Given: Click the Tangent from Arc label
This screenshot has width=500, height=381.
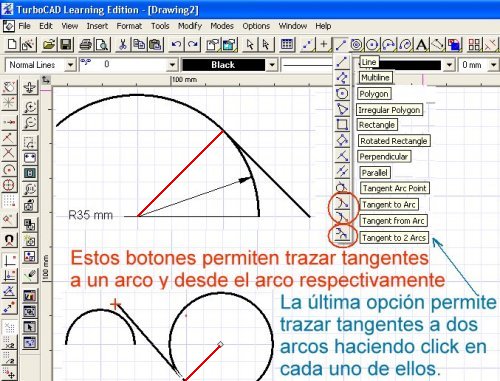Looking at the screenshot, I should tap(393, 221).
